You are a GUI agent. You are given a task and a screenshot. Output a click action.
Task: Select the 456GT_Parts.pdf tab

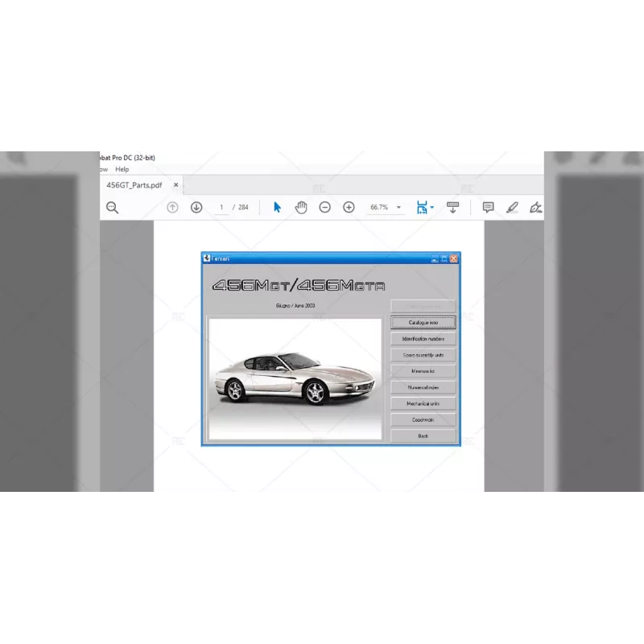point(133,184)
